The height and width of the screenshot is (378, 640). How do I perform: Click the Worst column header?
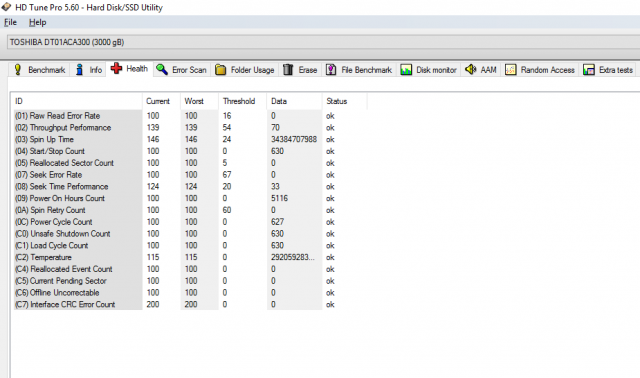tap(199, 101)
